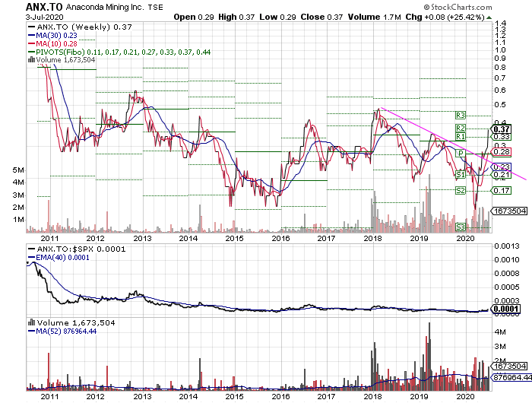Click the green line swatch beside PIVOTS(Fibo)
This screenshot has width=532, height=403.
32,52
